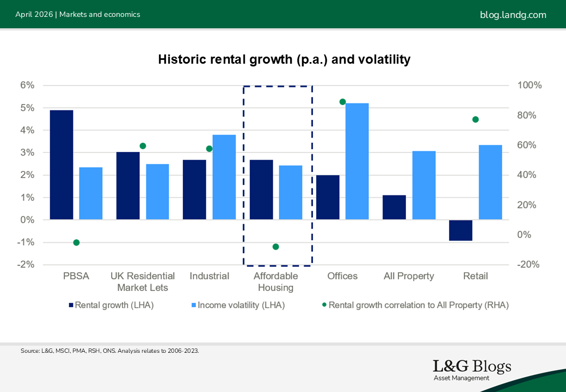Click the PBSA dark navy rental growth bar
566x392 pixels.
[61, 164]
